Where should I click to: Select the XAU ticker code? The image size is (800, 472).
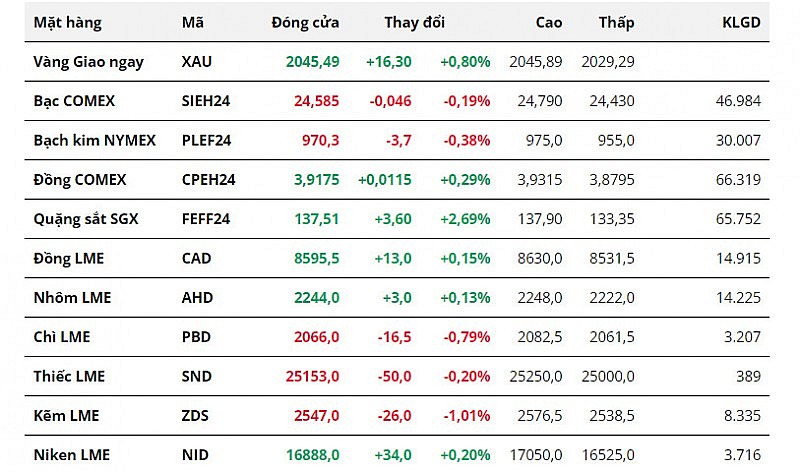click(x=197, y=62)
